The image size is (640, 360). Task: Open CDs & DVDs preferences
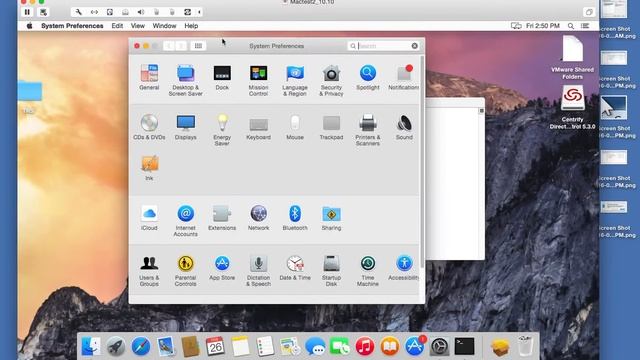coord(149,127)
